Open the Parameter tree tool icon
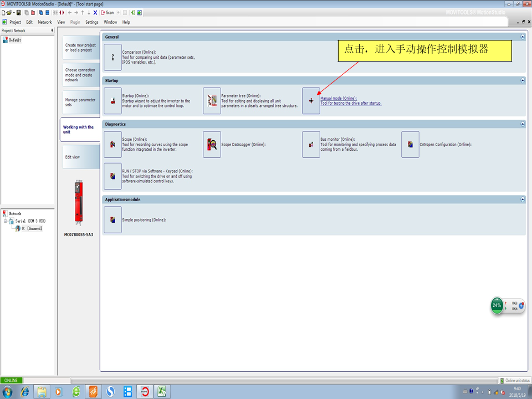Screen dimensions: 532x399 coord(212,101)
